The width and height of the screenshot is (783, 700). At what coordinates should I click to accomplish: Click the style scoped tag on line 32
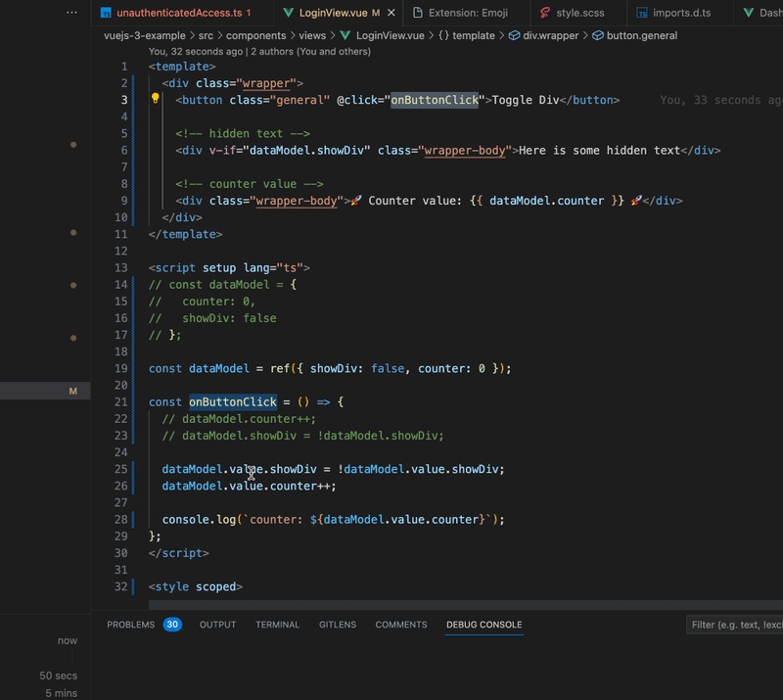click(196, 586)
